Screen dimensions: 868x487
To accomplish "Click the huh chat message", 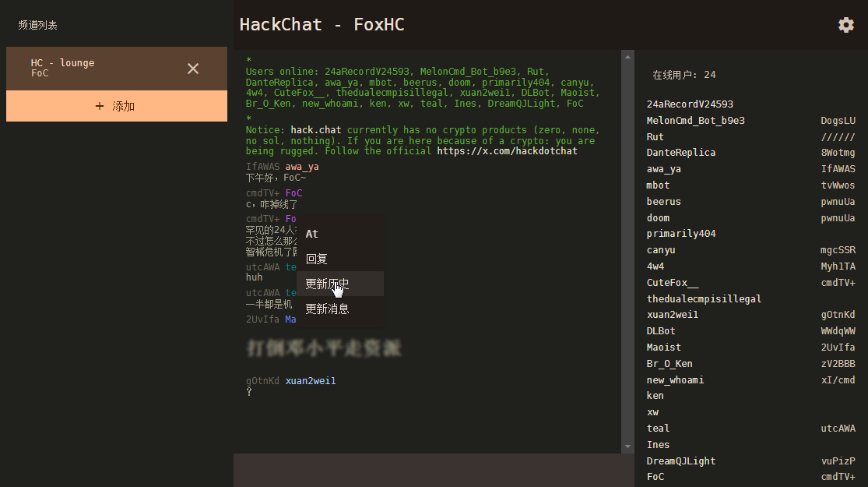I will point(254,277).
